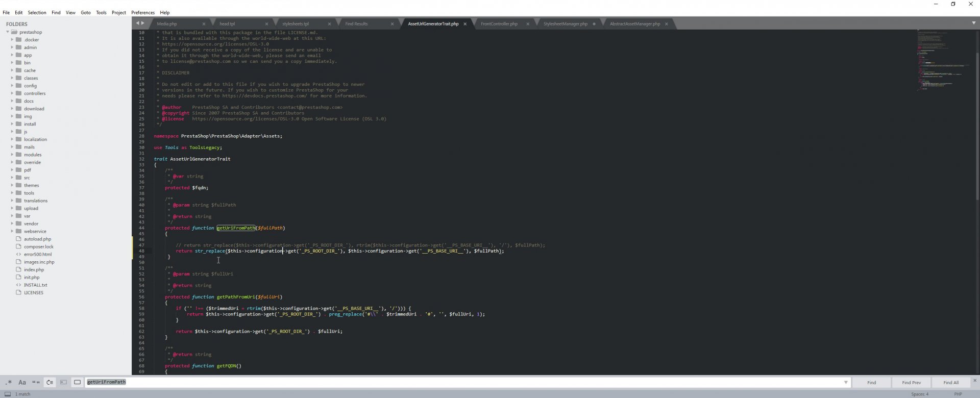Toggle case sensitive search option
980x398 pixels.
[x=22, y=382]
